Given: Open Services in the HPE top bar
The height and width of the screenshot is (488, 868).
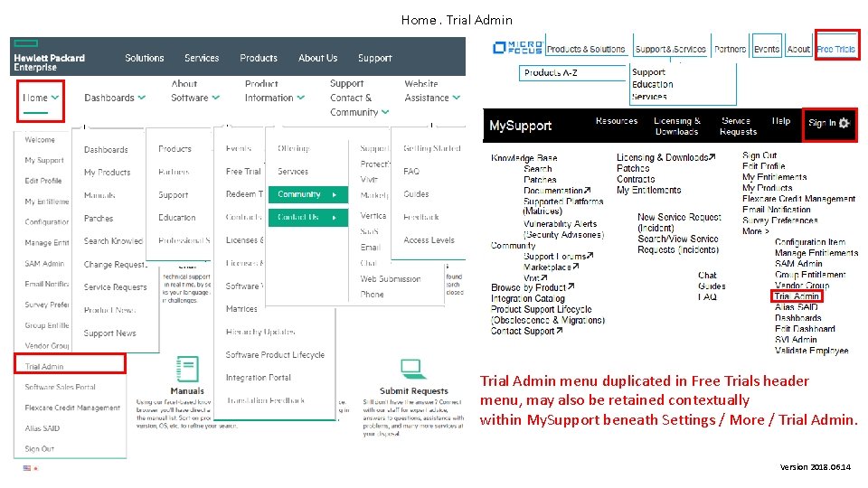Looking at the screenshot, I should click(x=202, y=58).
